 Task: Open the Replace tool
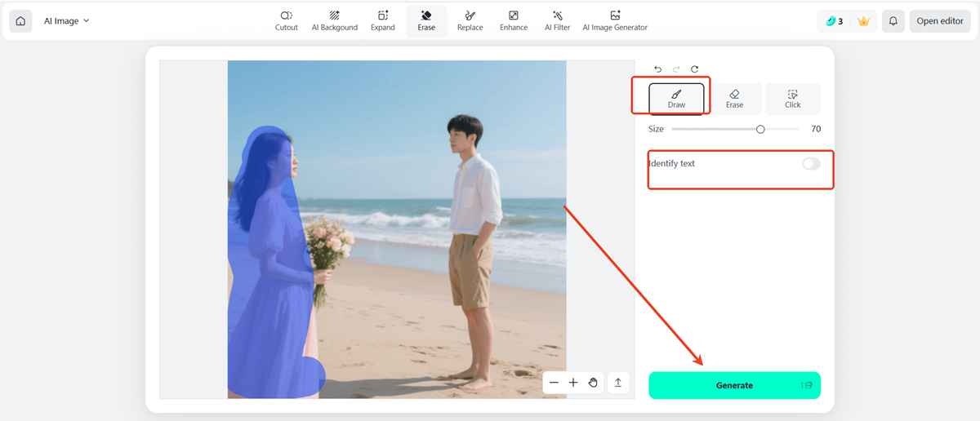[470, 21]
